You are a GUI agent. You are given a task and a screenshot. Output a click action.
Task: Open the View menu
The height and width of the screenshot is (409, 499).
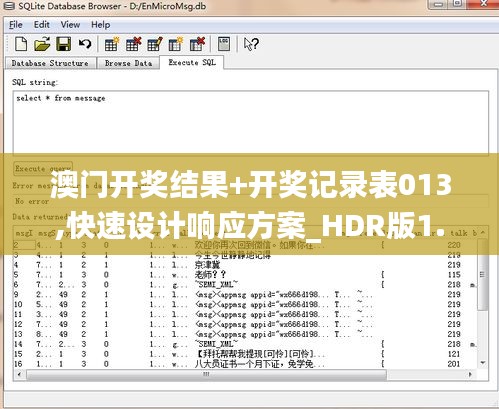click(x=70, y=25)
